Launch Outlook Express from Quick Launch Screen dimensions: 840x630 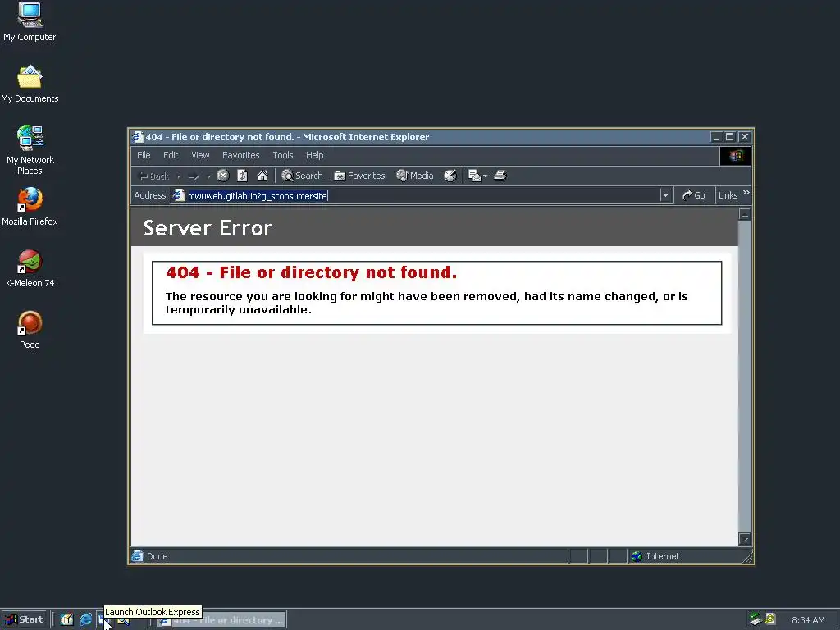(104, 621)
